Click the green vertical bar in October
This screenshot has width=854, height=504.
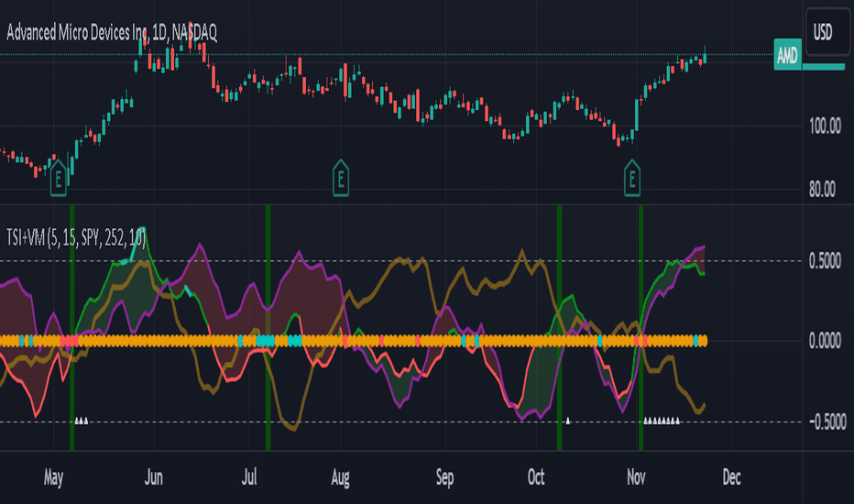(559, 327)
